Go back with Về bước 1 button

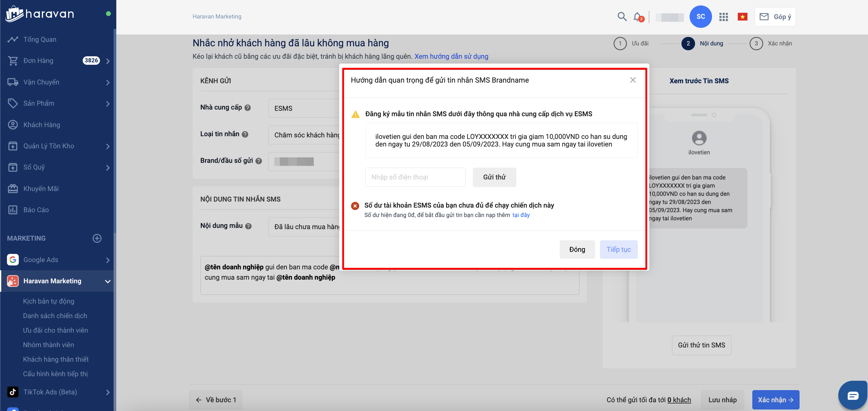point(216,400)
